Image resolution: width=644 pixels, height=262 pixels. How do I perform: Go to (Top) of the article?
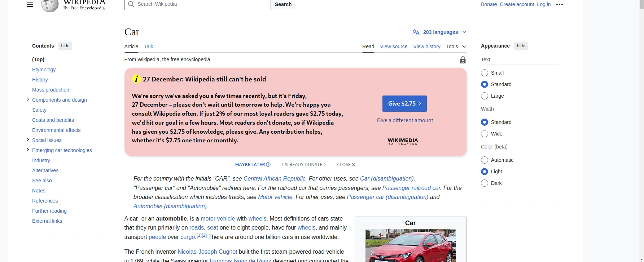point(38,59)
